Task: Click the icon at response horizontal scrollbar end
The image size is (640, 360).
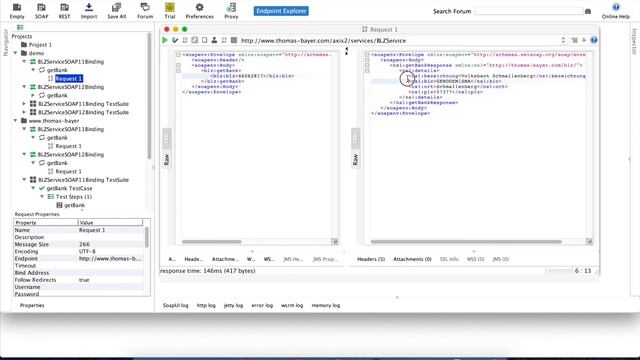Action: click(589, 242)
